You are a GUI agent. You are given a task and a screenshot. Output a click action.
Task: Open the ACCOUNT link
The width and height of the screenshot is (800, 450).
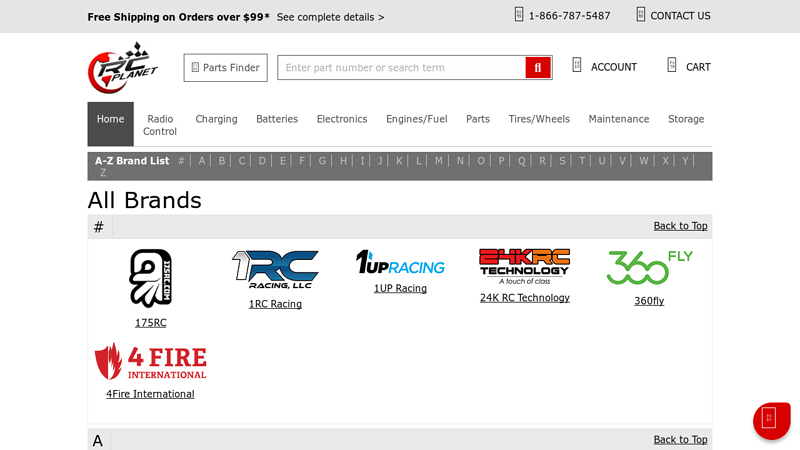614,67
